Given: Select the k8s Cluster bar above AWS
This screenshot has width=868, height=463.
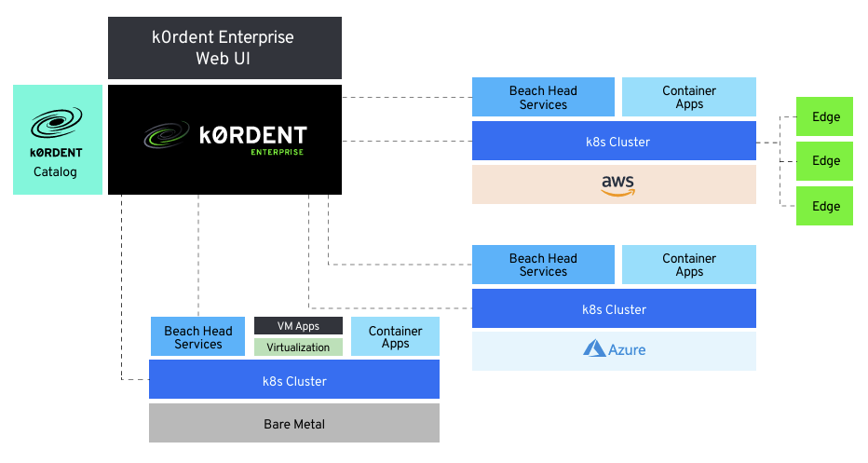Looking at the screenshot, I should [x=614, y=141].
